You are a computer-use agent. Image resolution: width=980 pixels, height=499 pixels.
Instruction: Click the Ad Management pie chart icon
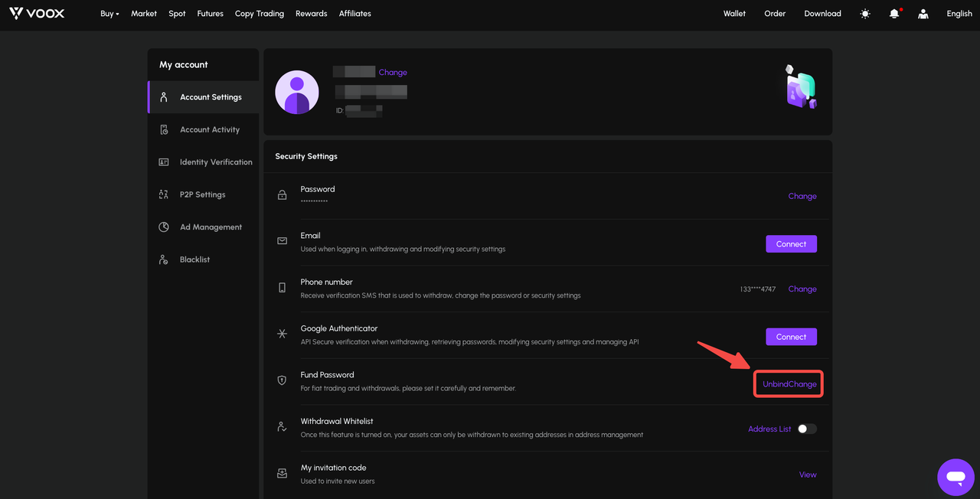(x=163, y=227)
